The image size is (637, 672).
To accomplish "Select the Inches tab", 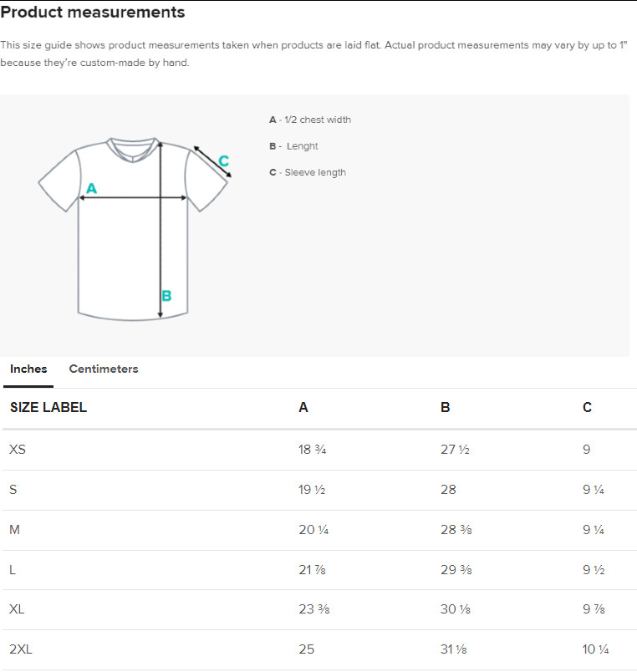I will coord(28,369).
